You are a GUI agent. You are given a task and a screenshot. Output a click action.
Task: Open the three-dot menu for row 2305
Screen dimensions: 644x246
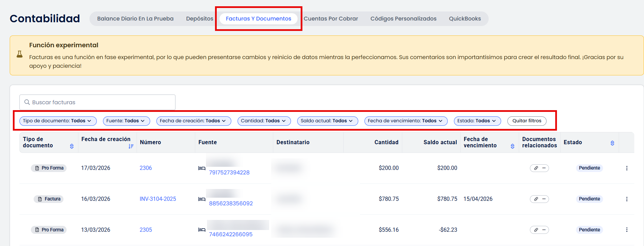[x=627, y=230]
